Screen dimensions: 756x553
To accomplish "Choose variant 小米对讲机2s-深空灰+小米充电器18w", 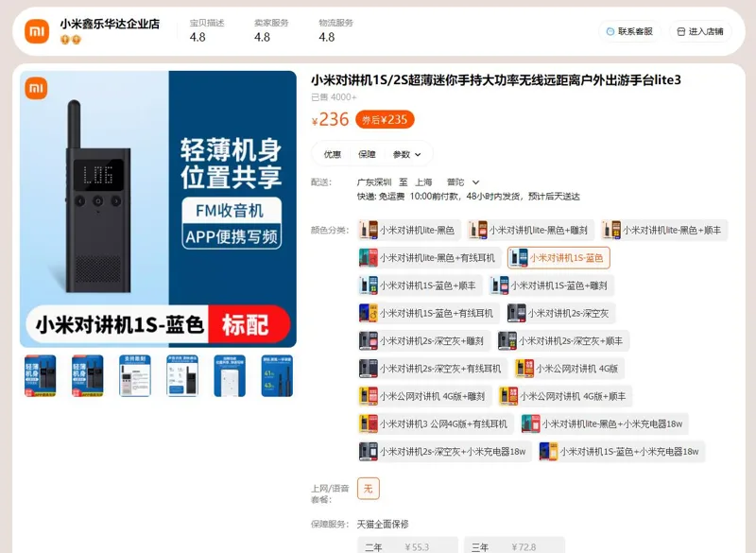I will click(444, 451).
